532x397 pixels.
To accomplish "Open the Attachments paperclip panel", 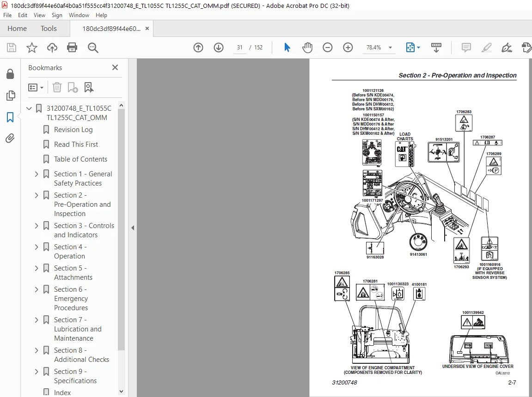I will tap(10, 138).
